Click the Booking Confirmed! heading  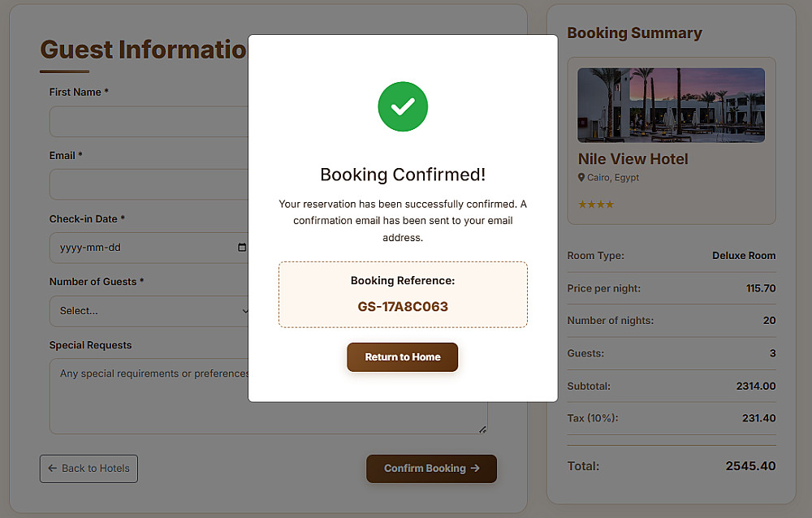[x=403, y=175]
